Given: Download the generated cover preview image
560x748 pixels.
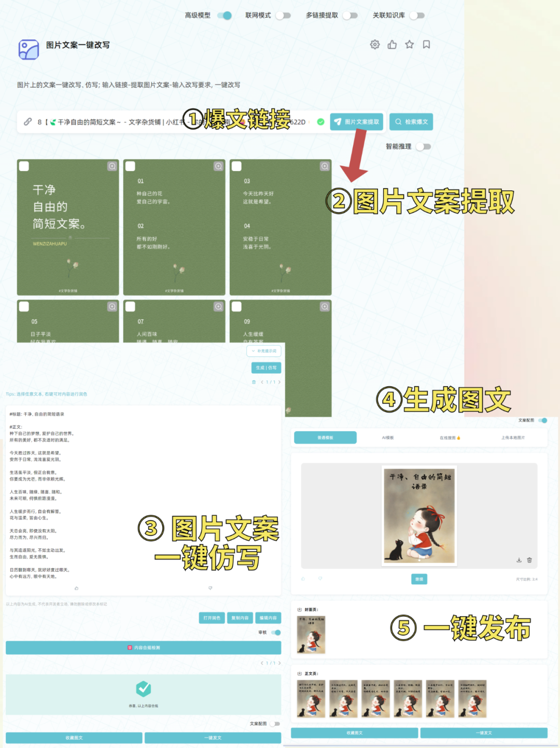Looking at the screenshot, I should (x=519, y=560).
